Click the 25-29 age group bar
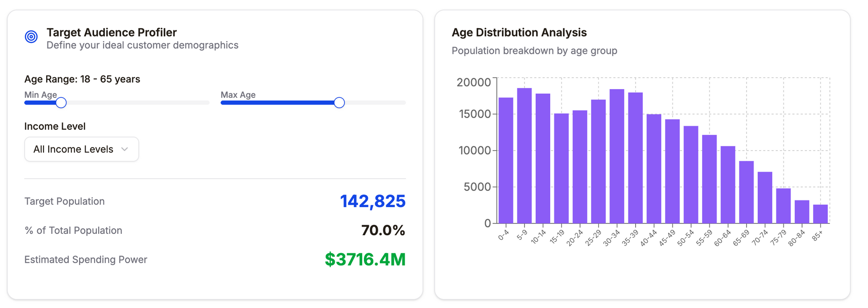This screenshot has width=868, height=308. pos(599,161)
